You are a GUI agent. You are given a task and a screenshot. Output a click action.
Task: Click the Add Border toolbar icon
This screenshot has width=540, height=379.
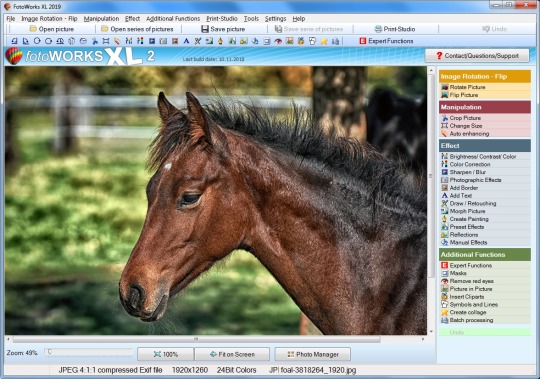pyautogui.click(x=175, y=41)
